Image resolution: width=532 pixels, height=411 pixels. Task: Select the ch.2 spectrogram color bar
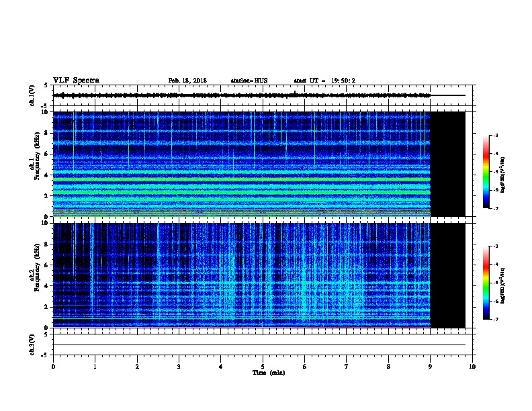coord(486,283)
